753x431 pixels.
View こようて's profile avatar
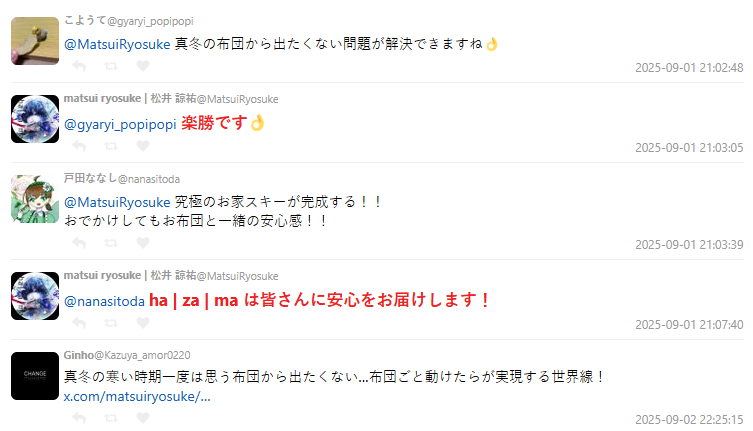click(x=35, y=41)
